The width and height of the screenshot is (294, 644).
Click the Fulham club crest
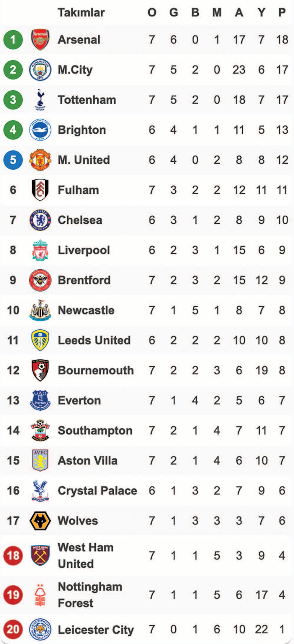pos(40,190)
